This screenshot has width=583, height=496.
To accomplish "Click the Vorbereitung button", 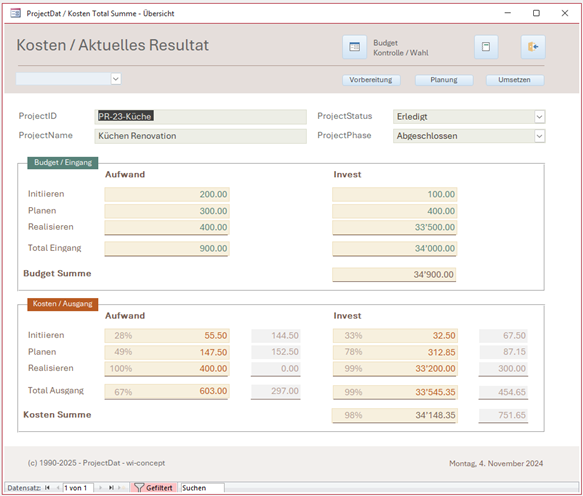I will point(371,80).
